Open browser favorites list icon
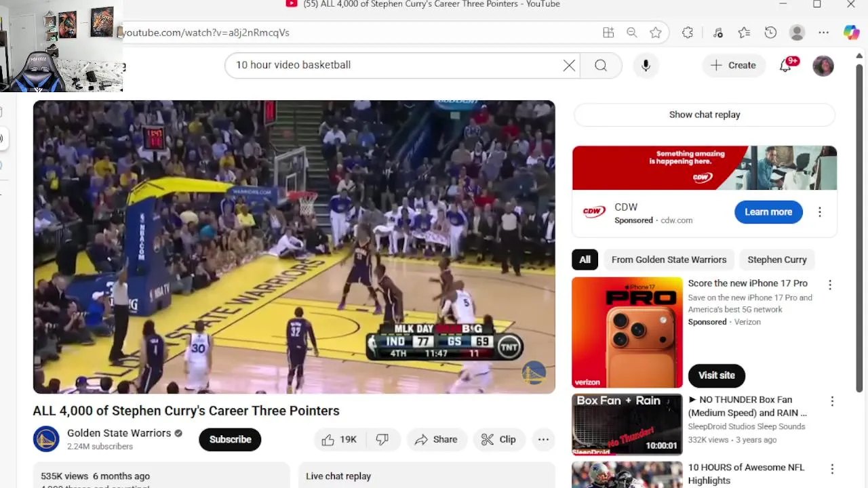Screen dimensions: 868x488 tap(744, 33)
